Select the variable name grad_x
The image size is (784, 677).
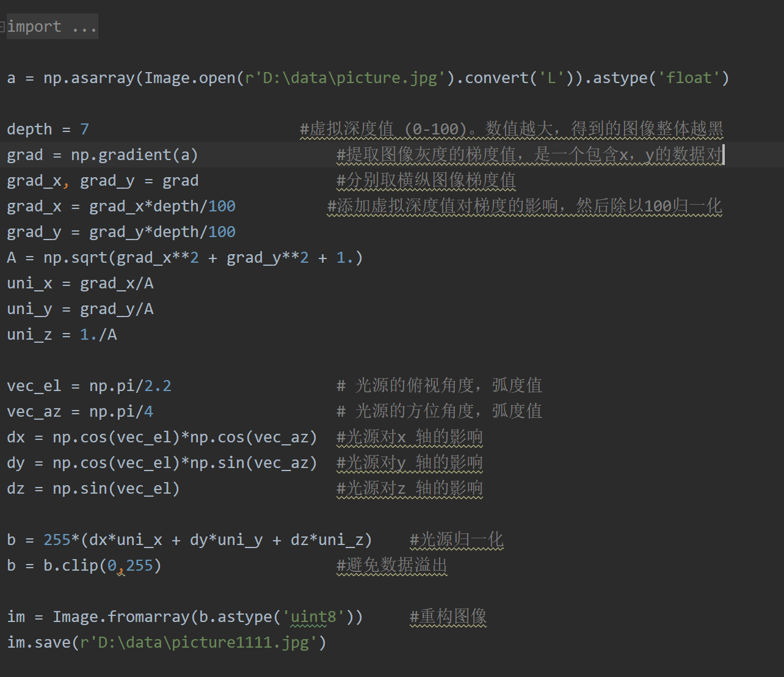pyautogui.click(x=35, y=180)
